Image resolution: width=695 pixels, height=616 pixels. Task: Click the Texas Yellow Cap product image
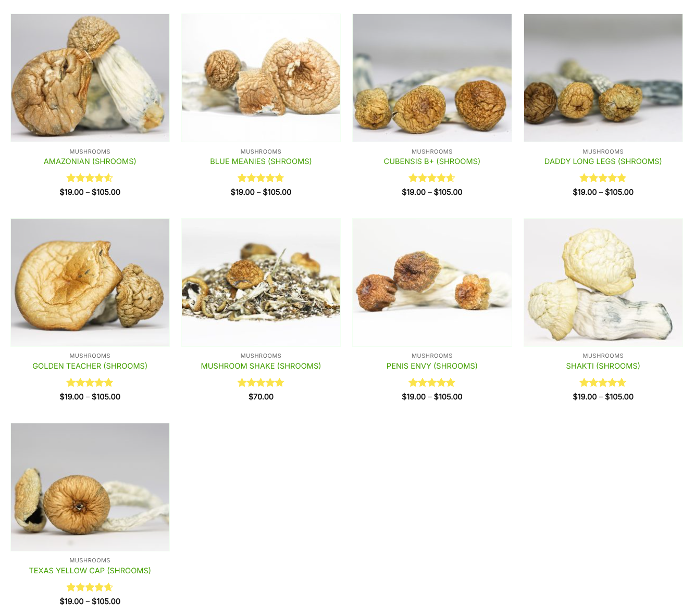tap(90, 487)
